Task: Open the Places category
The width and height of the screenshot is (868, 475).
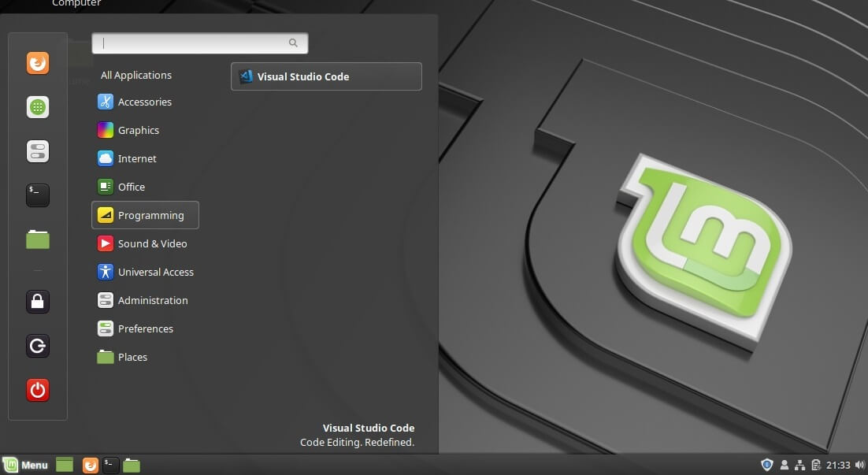Action: 132,357
